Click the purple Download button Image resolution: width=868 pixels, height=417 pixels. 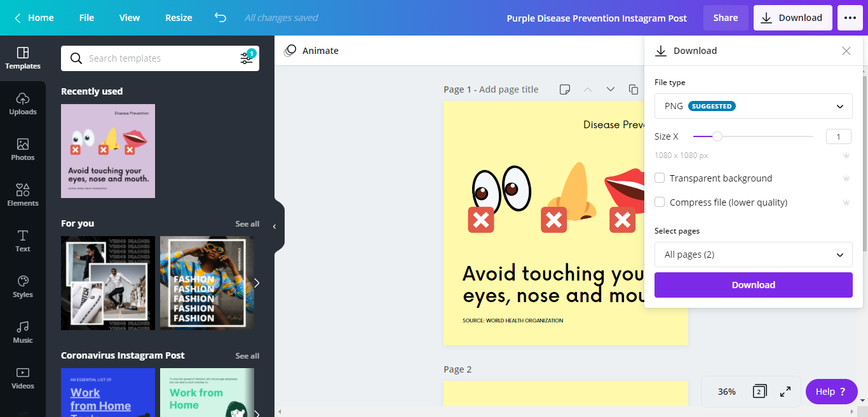click(x=754, y=285)
